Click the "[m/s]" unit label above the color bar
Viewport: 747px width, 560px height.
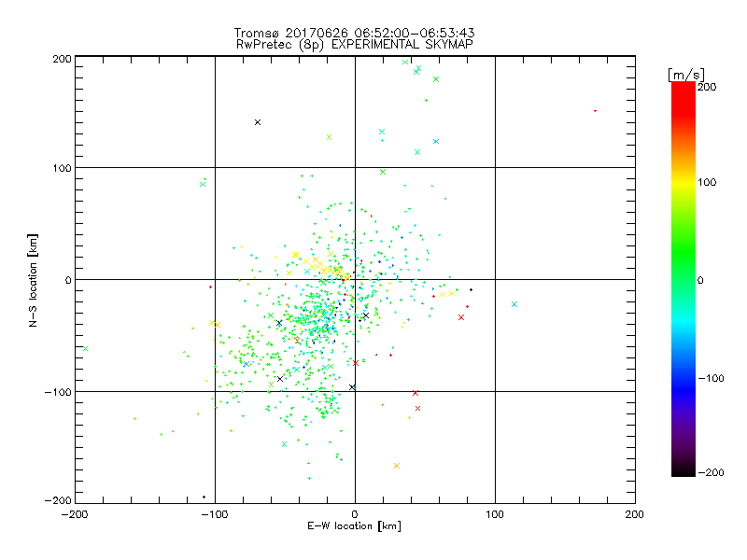(x=686, y=75)
